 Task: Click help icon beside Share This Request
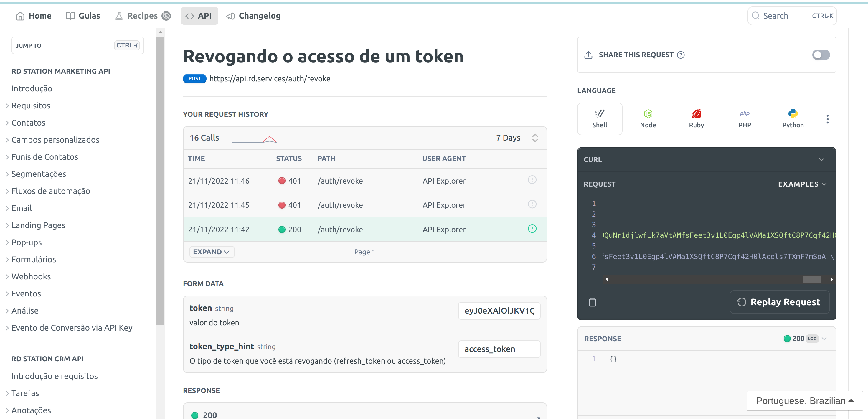point(681,55)
